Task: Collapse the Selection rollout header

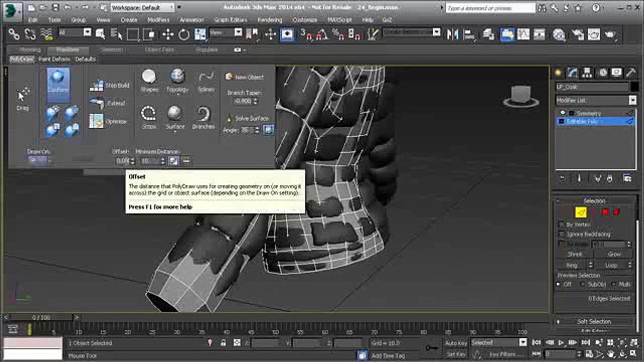Action: pos(594,201)
